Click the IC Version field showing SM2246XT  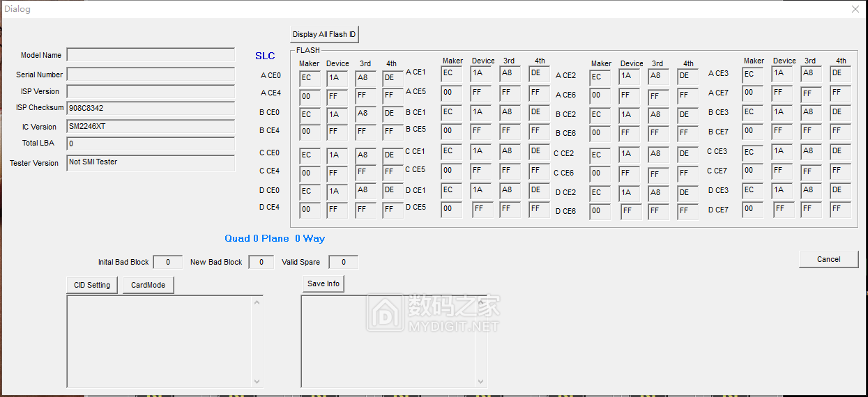[151, 127]
